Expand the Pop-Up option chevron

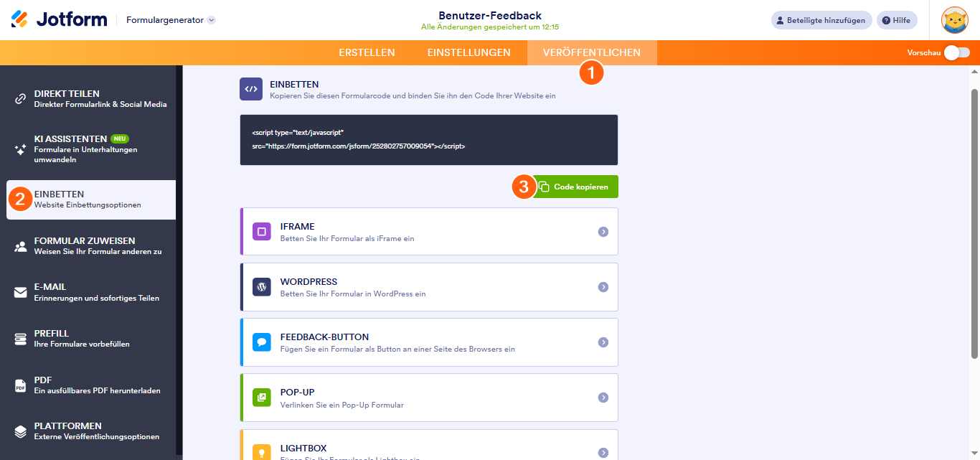[x=603, y=398]
